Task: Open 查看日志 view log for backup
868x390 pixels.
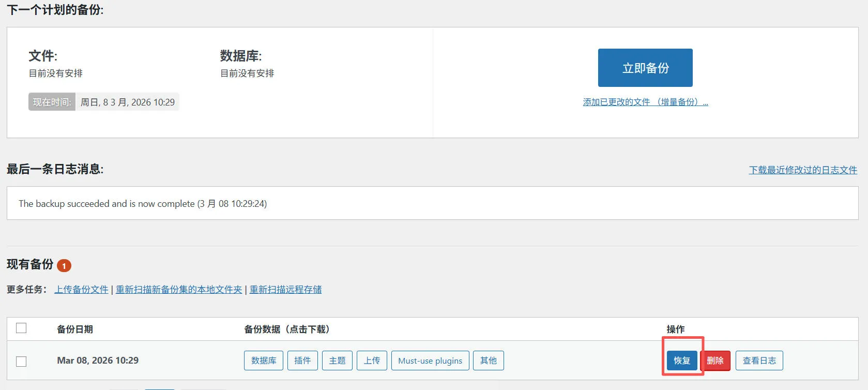Action: click(759, 361)
